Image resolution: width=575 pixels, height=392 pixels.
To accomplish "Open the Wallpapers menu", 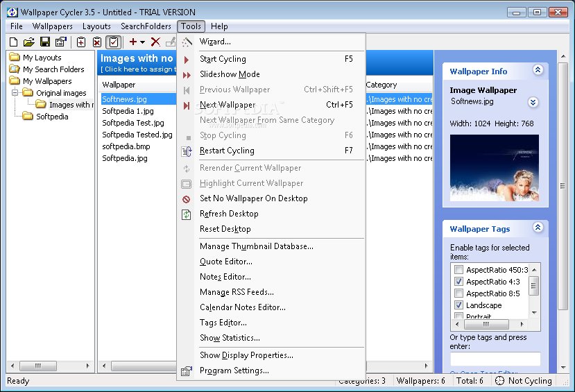I will coord(53,26).
